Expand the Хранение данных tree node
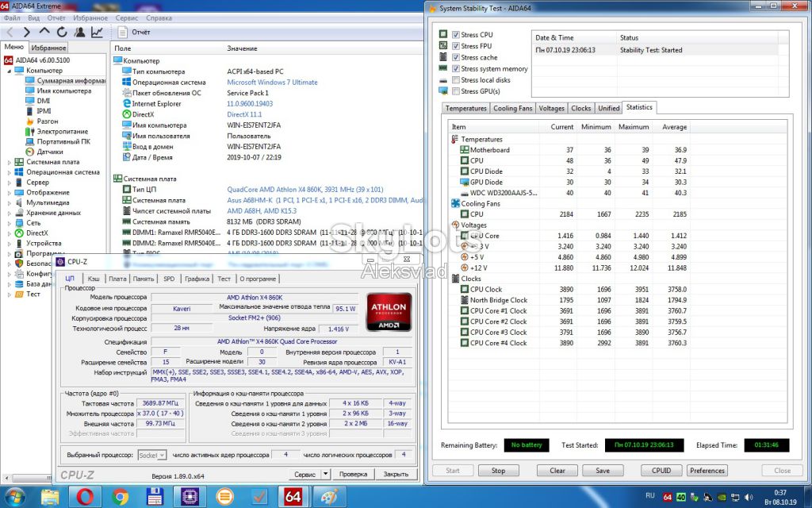812x508 pixels. tap(9, 213)
